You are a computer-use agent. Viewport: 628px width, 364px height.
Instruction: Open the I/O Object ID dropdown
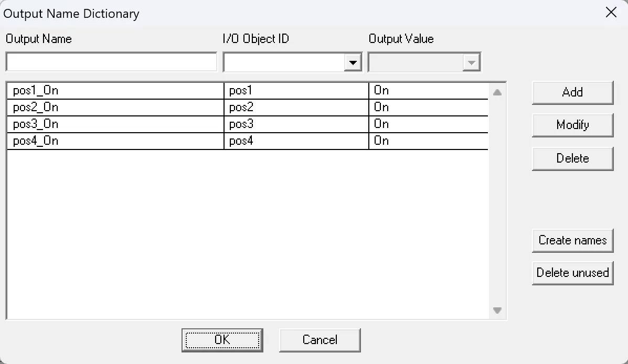coord(353,61)
